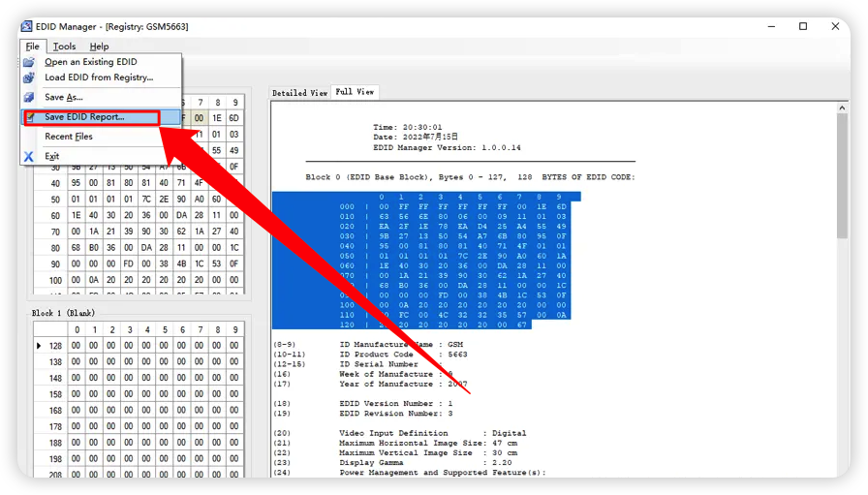Click the registry icon beside Load EDID from Registry

[29, 77]
